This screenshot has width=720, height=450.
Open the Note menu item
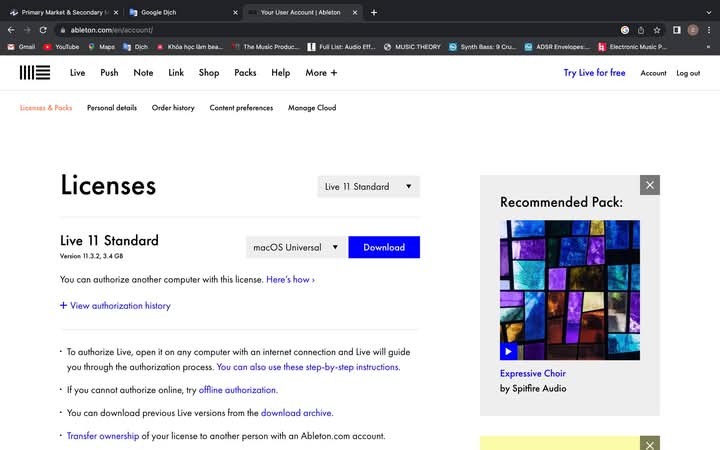(x=143, y=73)
